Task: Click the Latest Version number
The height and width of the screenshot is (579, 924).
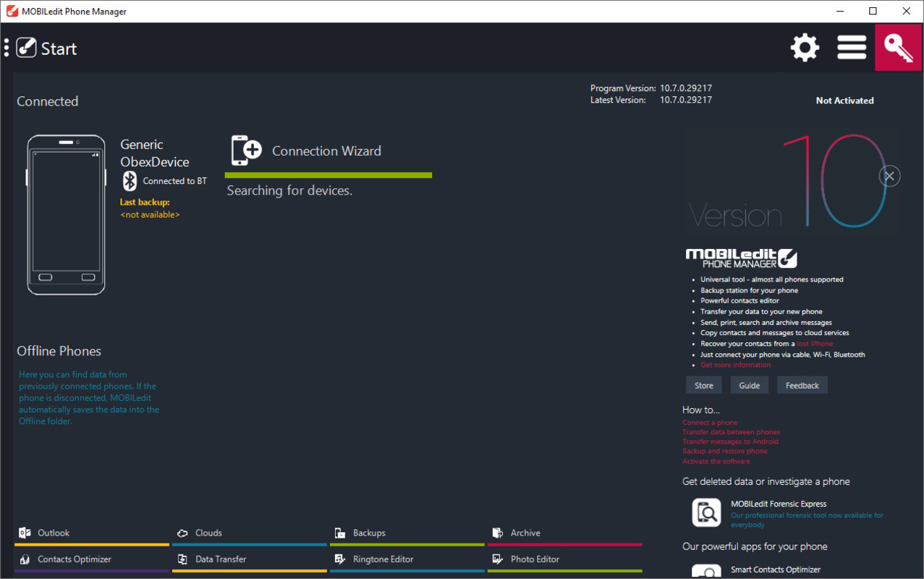Action: click(x=685, y=100)
